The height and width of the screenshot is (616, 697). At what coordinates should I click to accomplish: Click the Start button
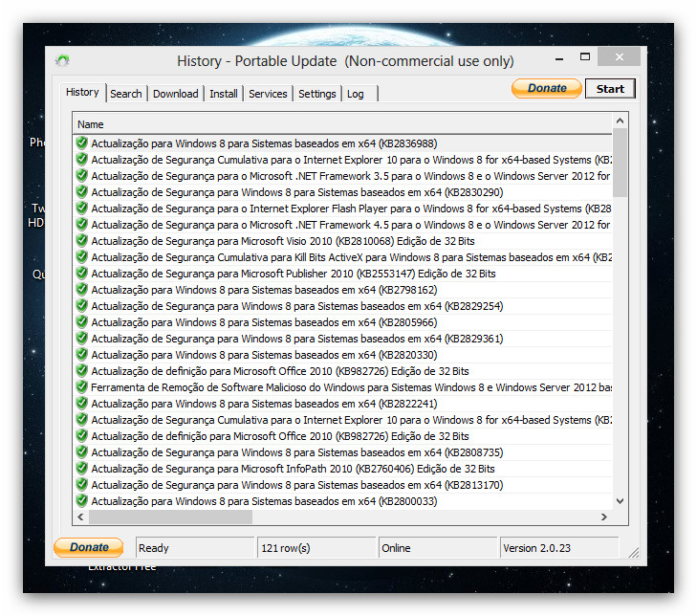pos(610,89)
